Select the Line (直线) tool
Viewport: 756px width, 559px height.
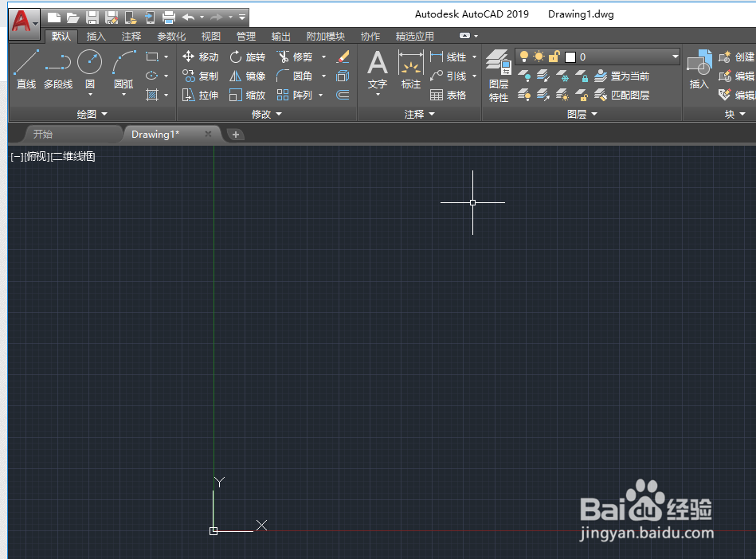click(26, 70)
